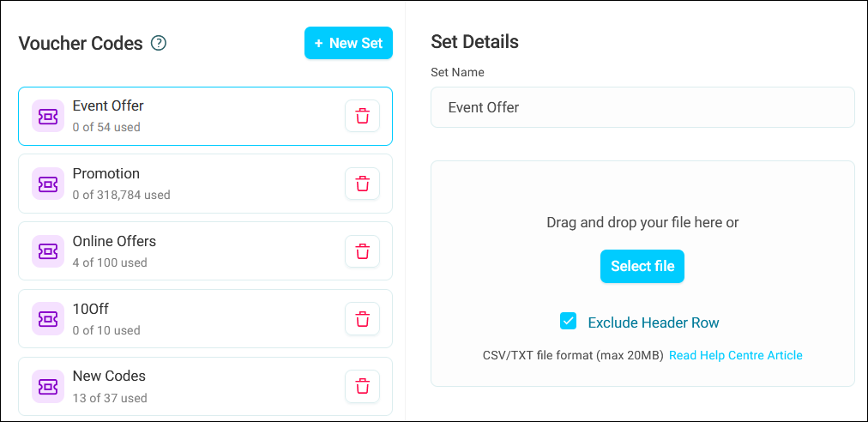Click the help icon beside Voucher Codes

pos(159,43)
